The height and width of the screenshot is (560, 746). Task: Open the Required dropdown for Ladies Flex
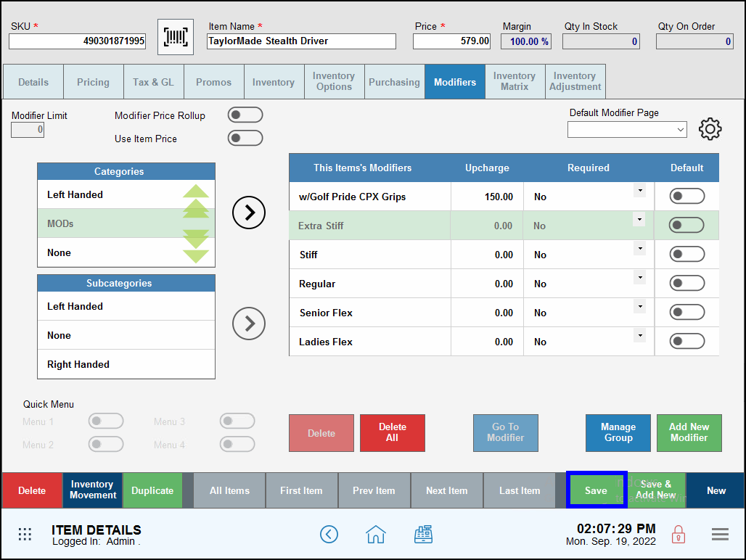pyautogui.click(x=639, y=335)
